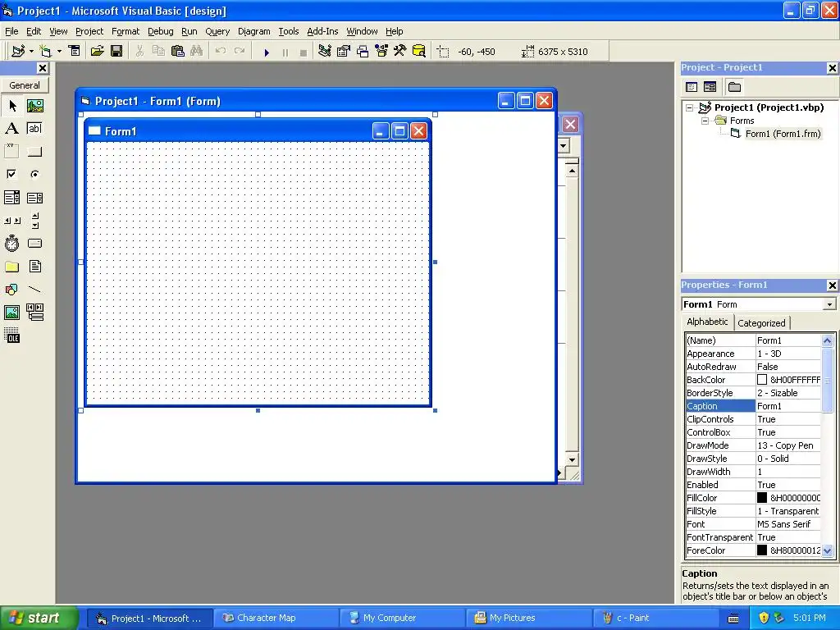Image resolution: width=840 pixels, height=630 pixels.
Task: Open the Add-Ins menu
Action: point(322,31)
